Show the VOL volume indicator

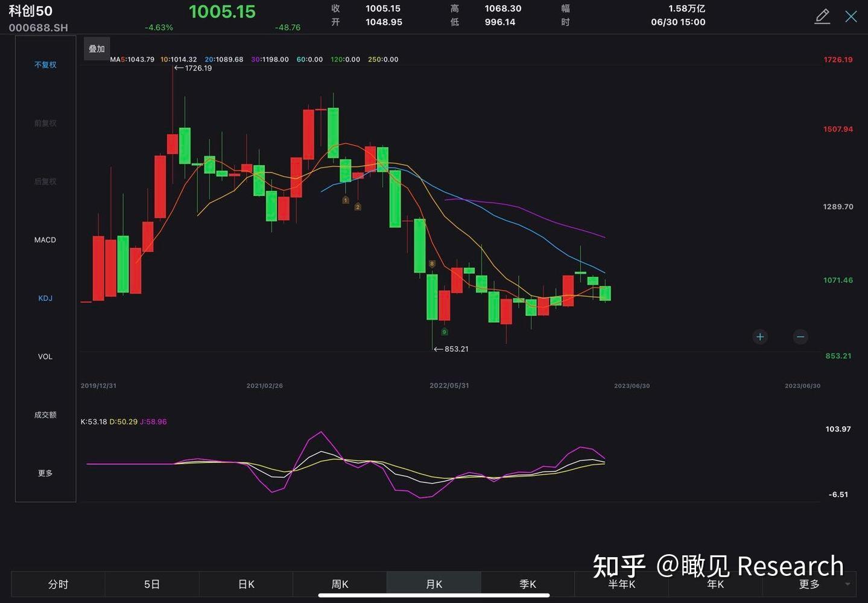45,356
